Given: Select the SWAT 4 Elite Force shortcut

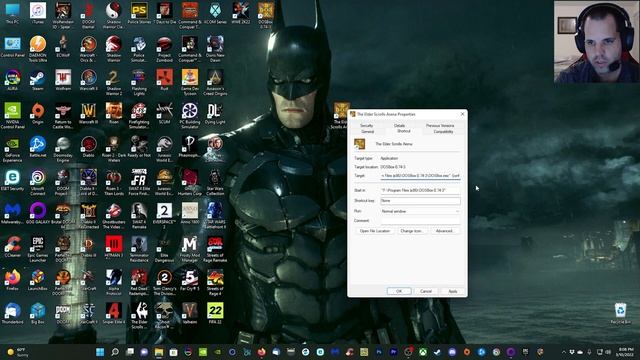Looking at the screenshot, I should (139, 182).
